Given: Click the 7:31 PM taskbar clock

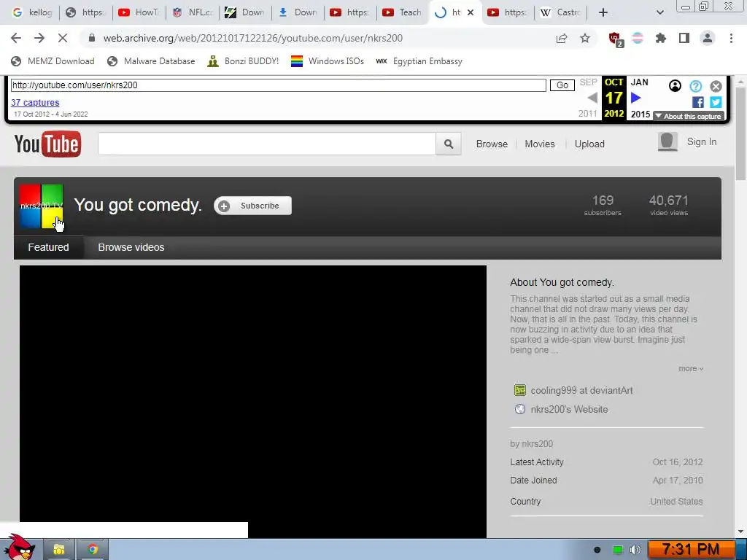Looking at the screenshot, I should (x=691, y=550).
